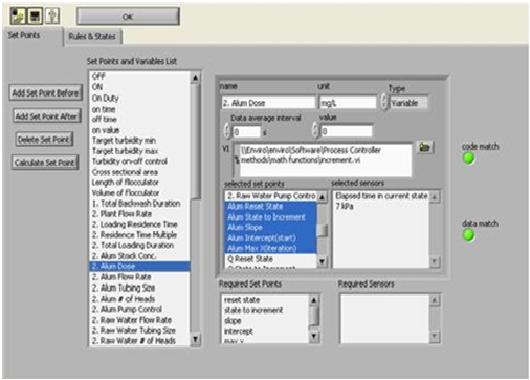The height and width of the screenshot is (380, 530).
Task: Select OFF in the set points list
Action: tap(140, 76)
